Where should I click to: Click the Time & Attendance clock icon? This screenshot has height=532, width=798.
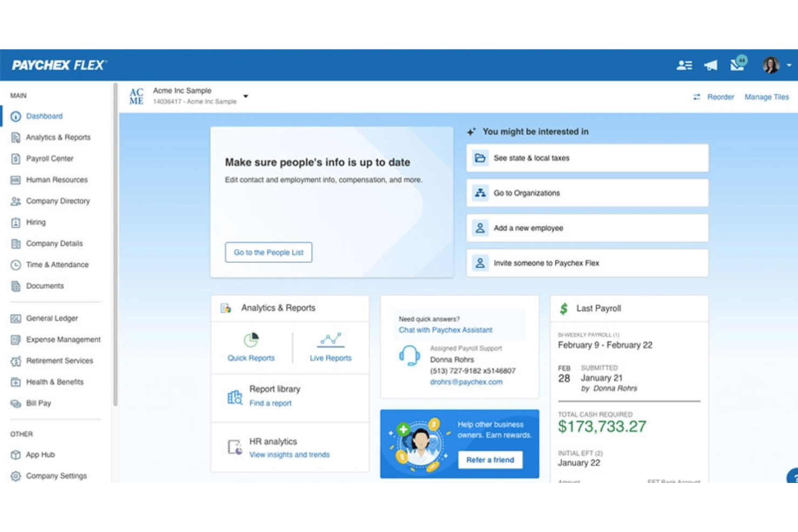pos(16,265)
